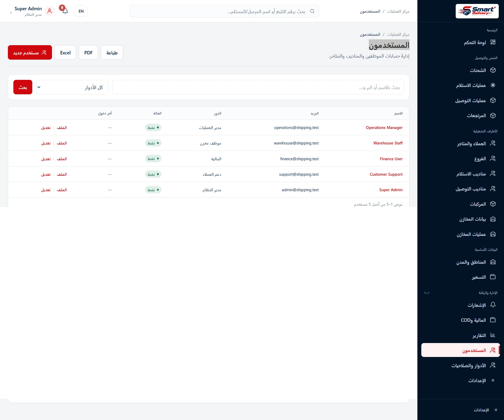Click the الشحنات box icon

tap(493, 70)
